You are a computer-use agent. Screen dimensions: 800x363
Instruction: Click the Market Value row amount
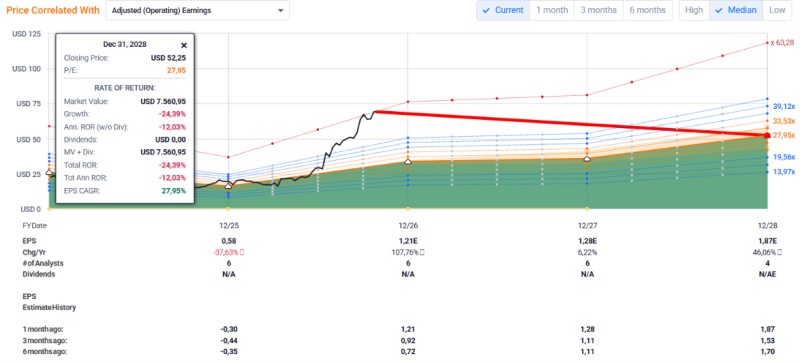pos(163,101)
